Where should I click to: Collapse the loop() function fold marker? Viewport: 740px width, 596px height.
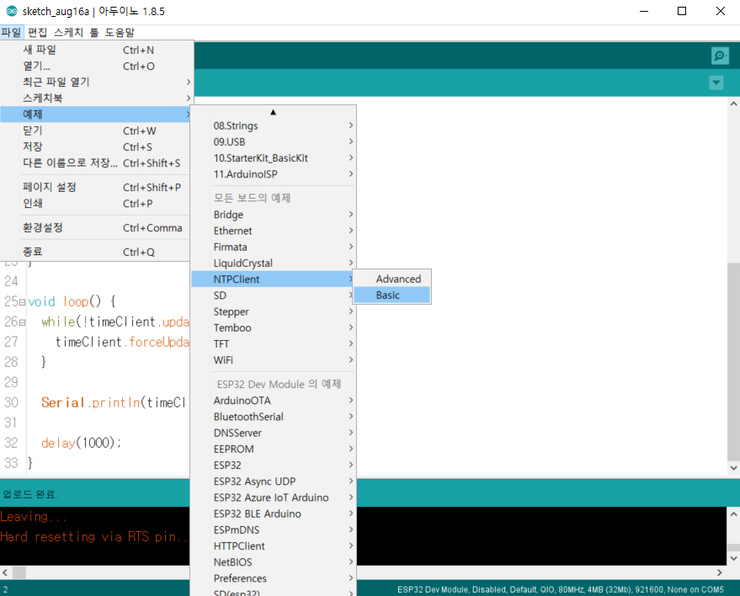pos(22,302)
